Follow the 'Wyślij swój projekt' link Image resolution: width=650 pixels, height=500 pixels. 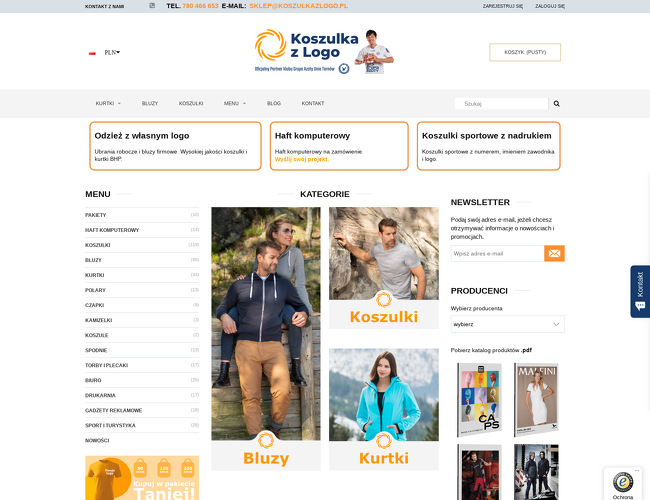point(302,159)
